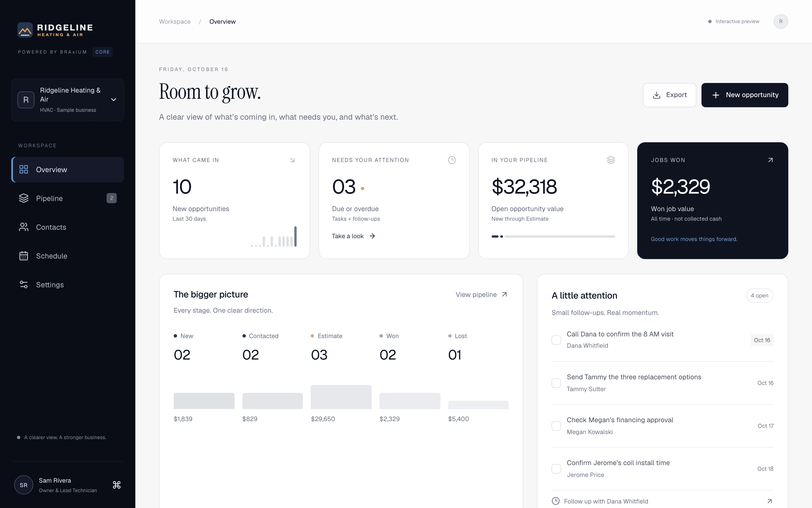This screenshot has height=508, width=812.
Task: Open the Overview nav item
Action: 68,170
